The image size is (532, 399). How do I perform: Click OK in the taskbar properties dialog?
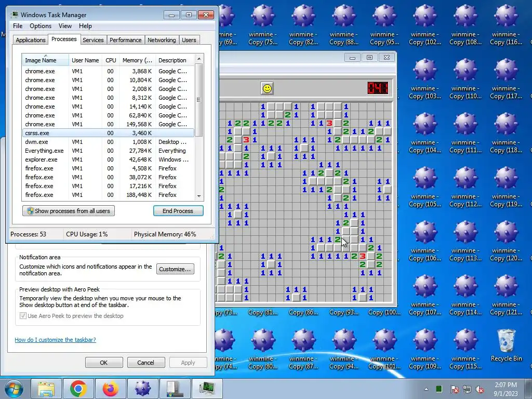(104, 362)
